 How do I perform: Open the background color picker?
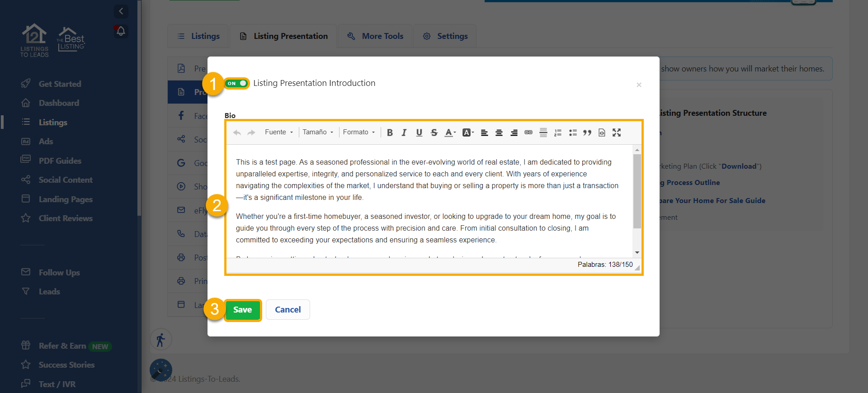click(468, 133)
